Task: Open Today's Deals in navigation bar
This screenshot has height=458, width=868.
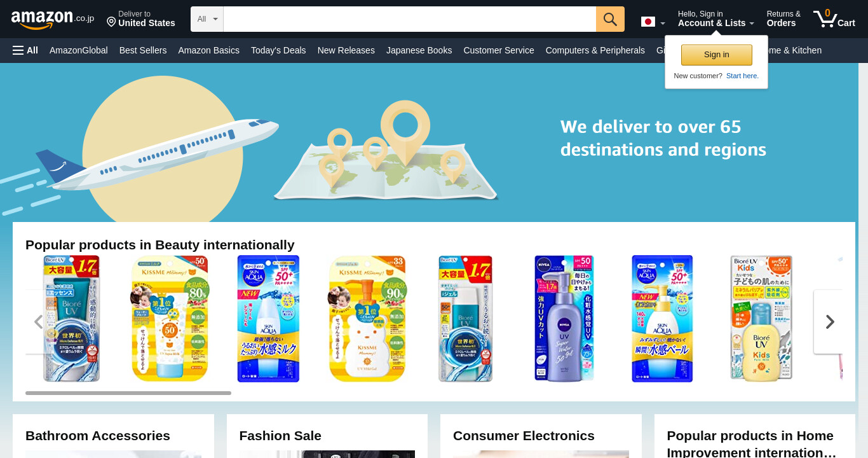Action: coord(278,50)
